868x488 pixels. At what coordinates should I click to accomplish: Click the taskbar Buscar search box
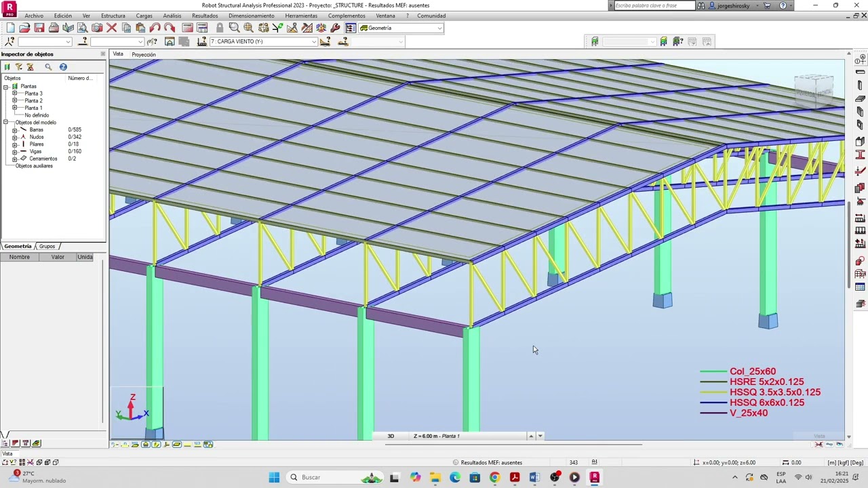(x=334, y=477)
